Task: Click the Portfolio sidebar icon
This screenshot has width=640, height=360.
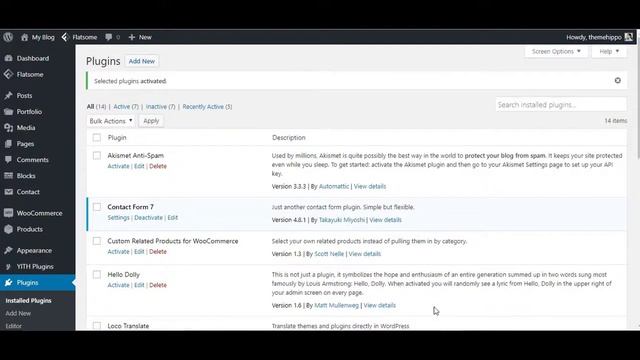Action: 8,111
